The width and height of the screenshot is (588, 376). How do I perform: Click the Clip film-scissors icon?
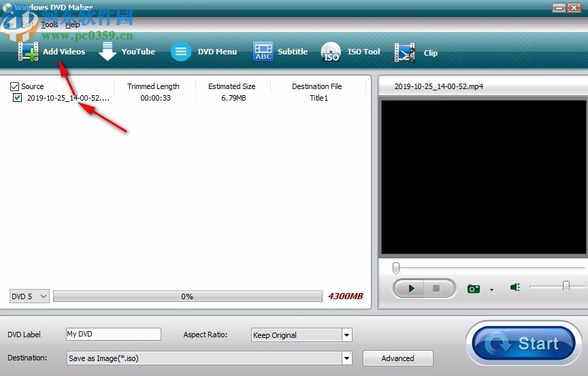point(405,52)
